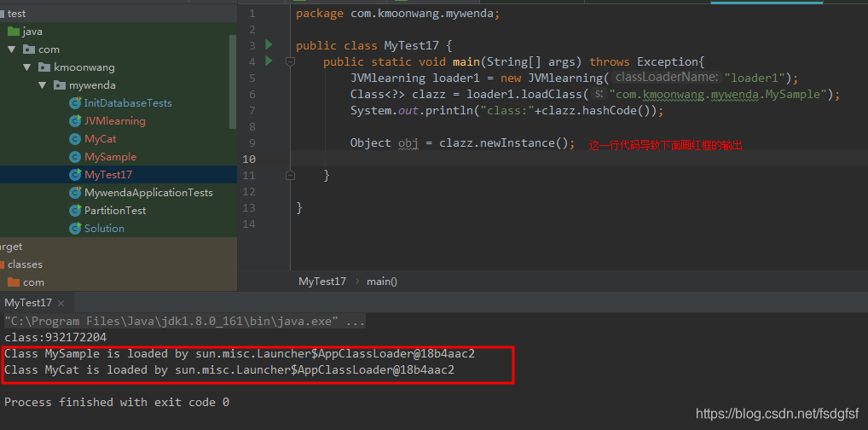Open MywendaApplicationTests in the project tree
The image size is (868, 430).
[x=148, y=192]
